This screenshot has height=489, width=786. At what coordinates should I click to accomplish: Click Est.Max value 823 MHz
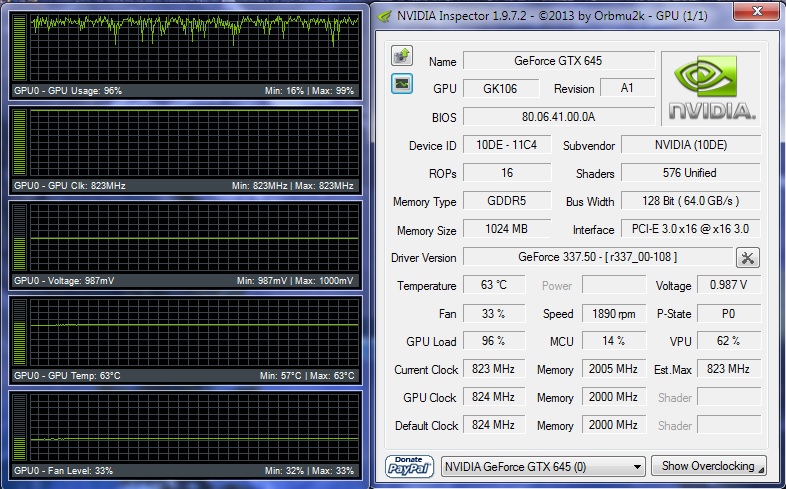[729, 369]
